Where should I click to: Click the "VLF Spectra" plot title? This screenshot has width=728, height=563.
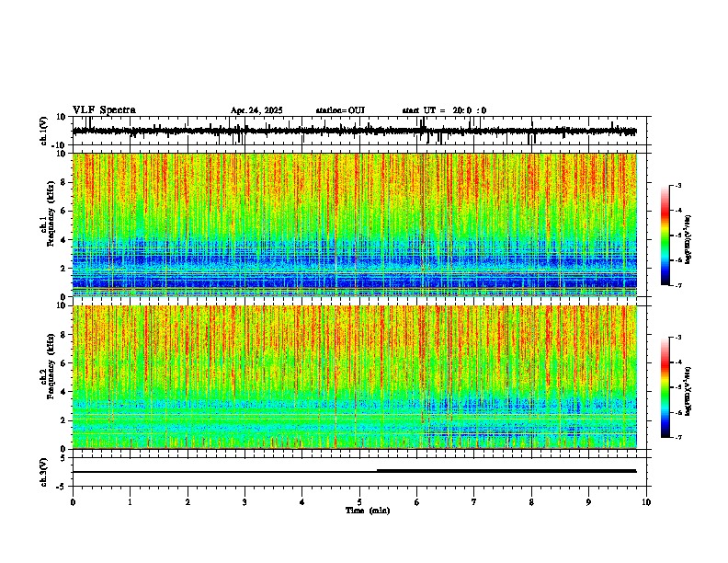[x=104, y=110]
